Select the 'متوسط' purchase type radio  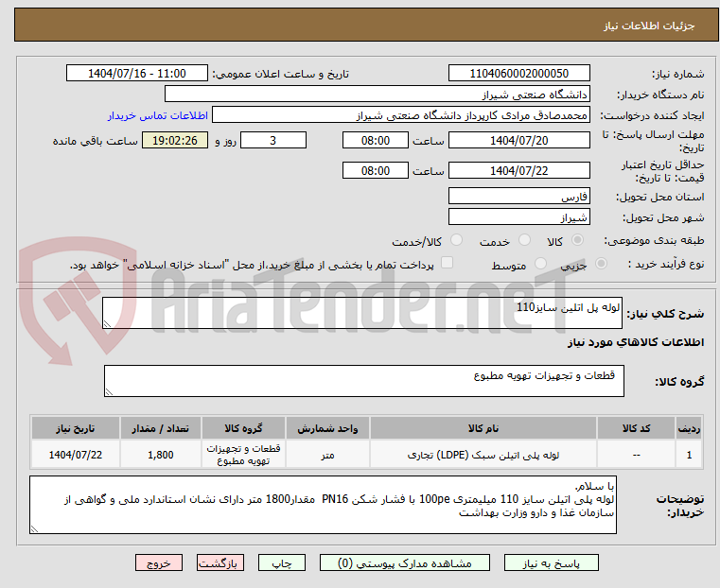pos(540,263)
